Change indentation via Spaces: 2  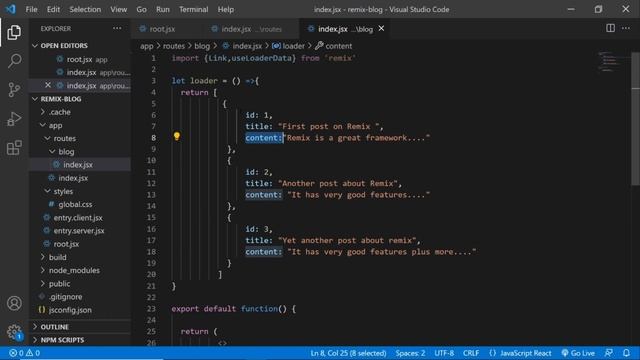(x=410, y=353)
